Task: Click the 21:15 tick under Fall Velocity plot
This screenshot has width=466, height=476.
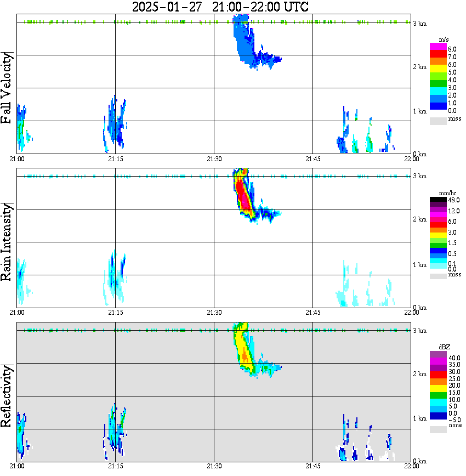Action: pyautogui.click(x=116, y=159)
